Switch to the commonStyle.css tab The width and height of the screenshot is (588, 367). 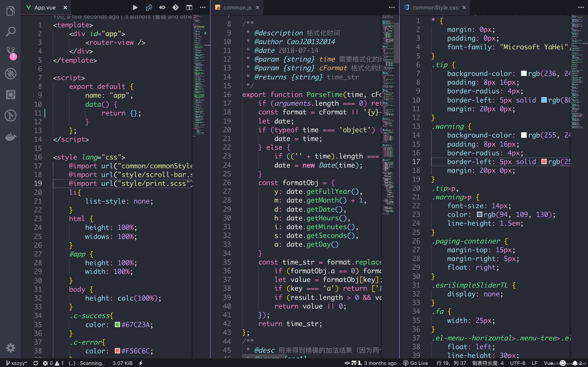click(435, 8)
